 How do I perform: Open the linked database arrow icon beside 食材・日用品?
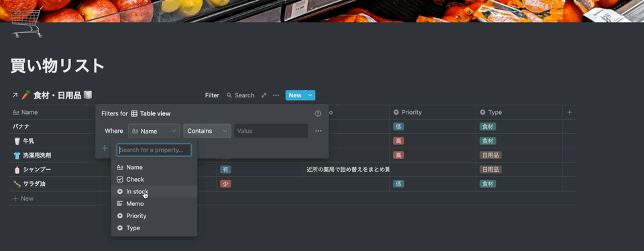click(15, 95)
